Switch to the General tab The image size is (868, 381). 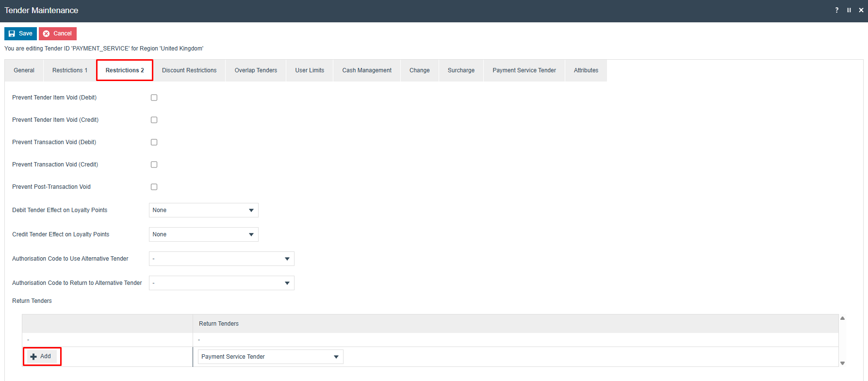24,70
